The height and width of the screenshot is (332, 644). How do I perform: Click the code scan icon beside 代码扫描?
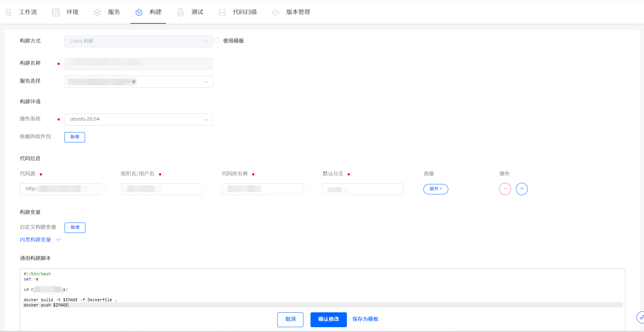point(222,13)
